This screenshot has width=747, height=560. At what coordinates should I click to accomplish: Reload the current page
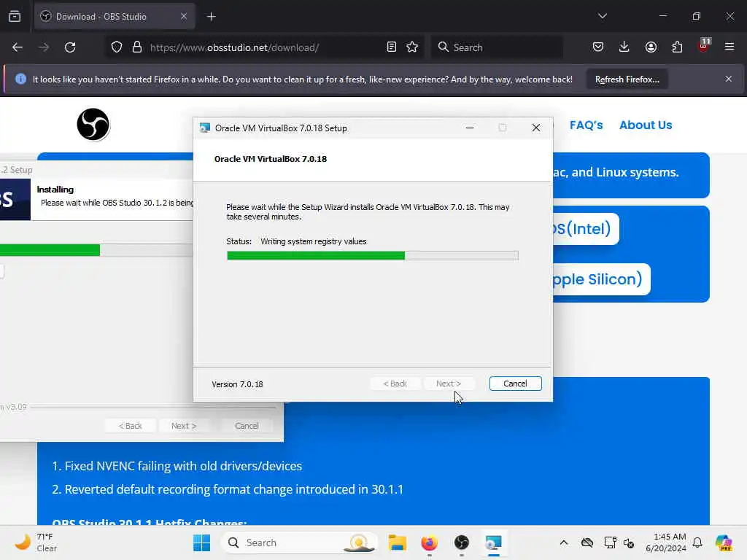[x=70, y=47]
